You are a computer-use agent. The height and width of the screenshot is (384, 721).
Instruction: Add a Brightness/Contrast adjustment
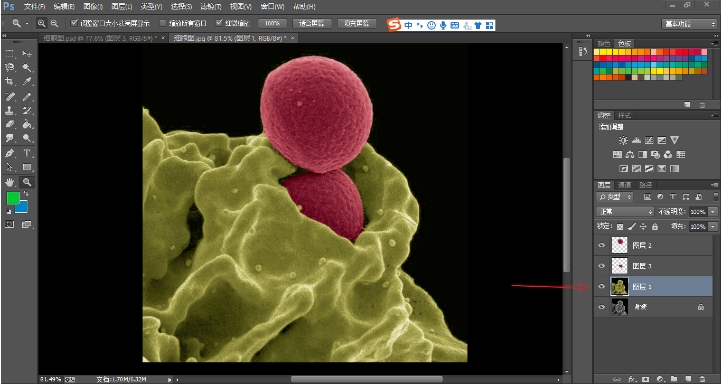tap(623, 140)
